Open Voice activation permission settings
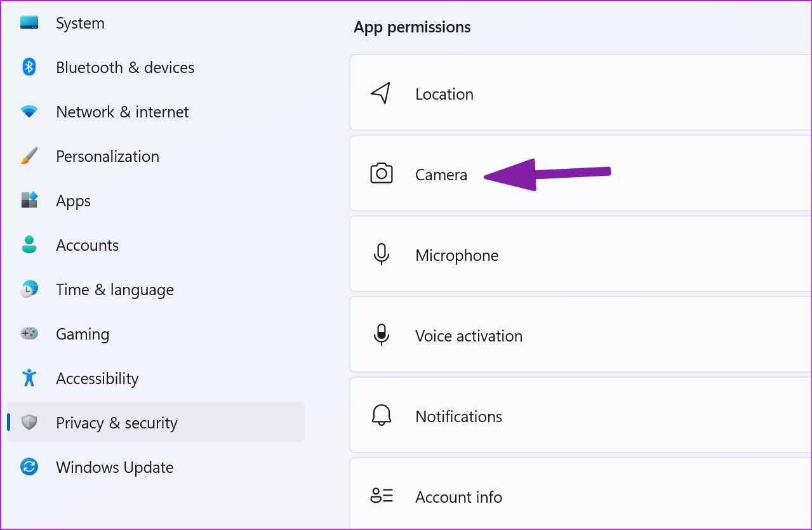This screenshot has width=812, height=530. 580,335
